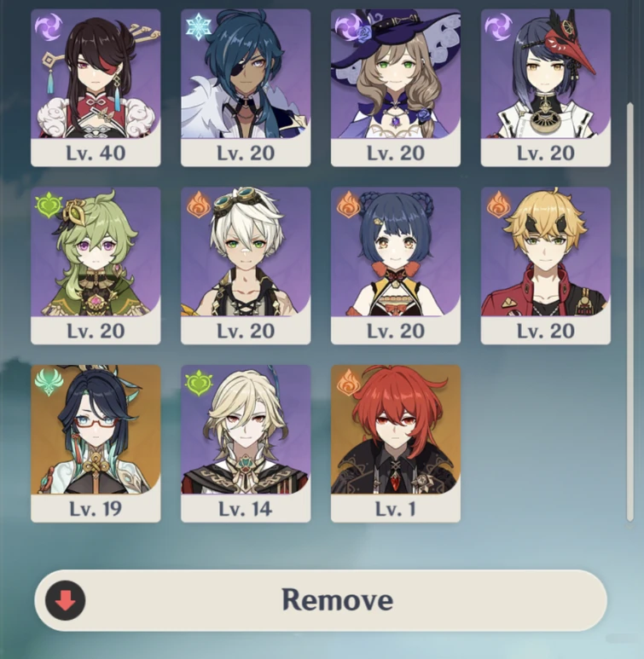644x659 pixels.
Task: Choose Bennett with goggles on his head
Action: pyautogui.click(x=246, y=266)
